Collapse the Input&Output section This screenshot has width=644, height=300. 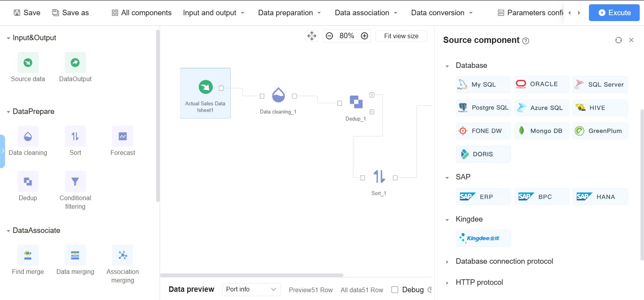[x=8, y=38]
